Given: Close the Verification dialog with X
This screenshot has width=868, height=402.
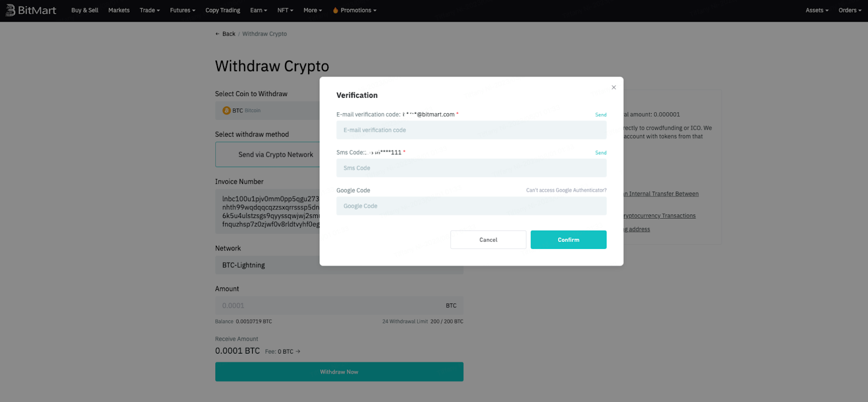Looking at the screenshot, I should pyautogui.click(x=614, y=87).
